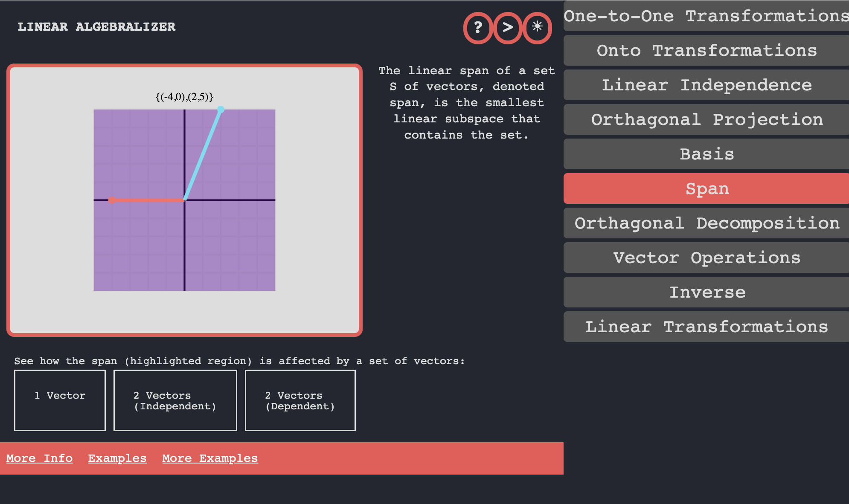Toggle light mode with the sun icon
The width and height of the screenshot is (849, 504).
[x=537, y=28]
